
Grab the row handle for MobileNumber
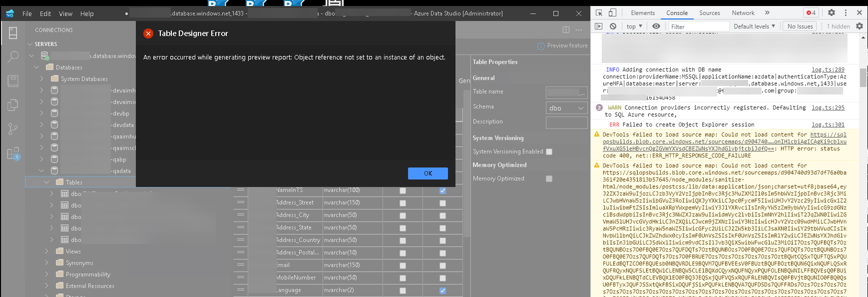click(x=241, y=277)
